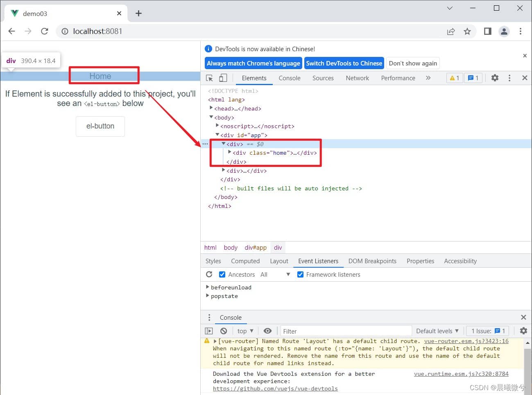
Task: Open console settings gear icon
Action: coord(523,331)
